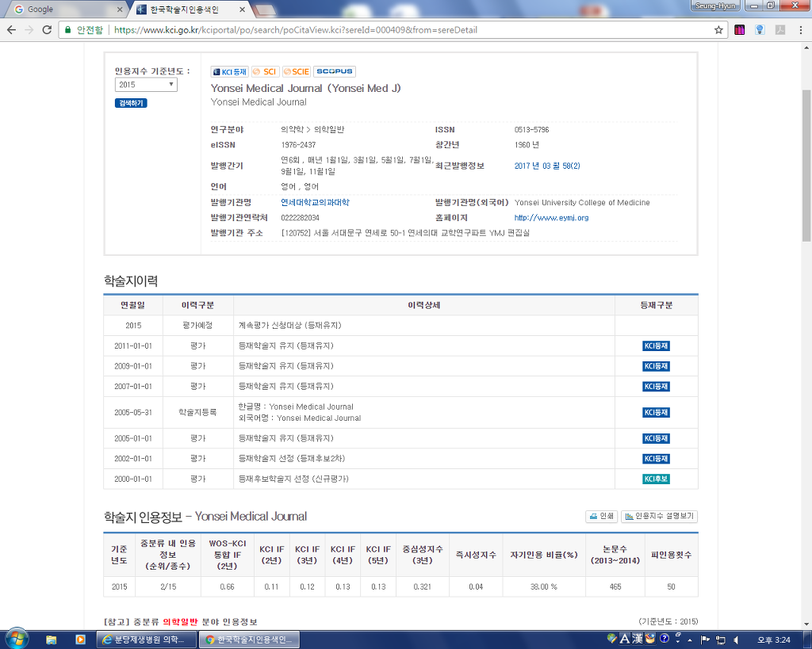
Task: Click the KCI등재 badge in 2011-01-01 row
Action: tap(656, 345)
